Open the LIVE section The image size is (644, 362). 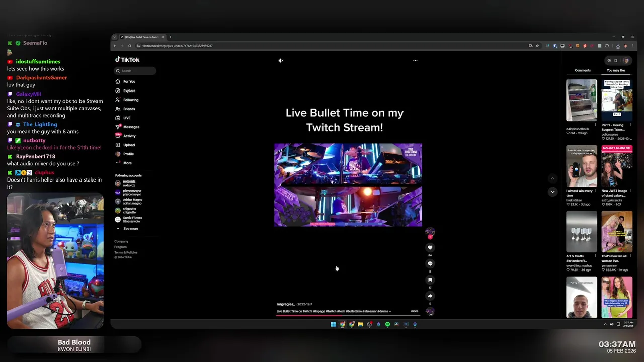click(123, 118)
